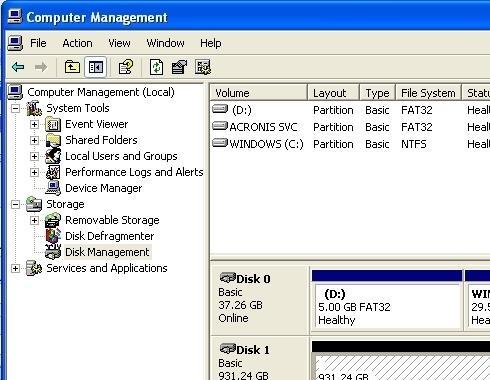The height and width of the screenshot is (380, 490).
Task: Click the ACRONIS SVC volume name
Action: 263,127
